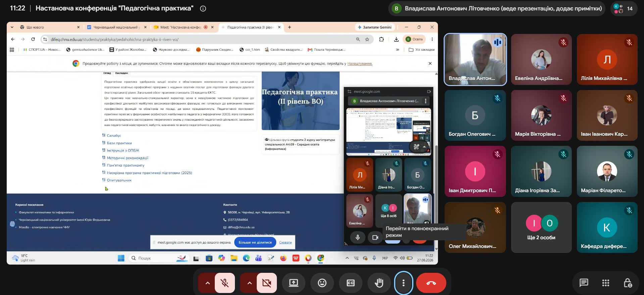Open more options three-dot menu in Meet toolbar
This screenshot has width=644, height=295.
403,283
